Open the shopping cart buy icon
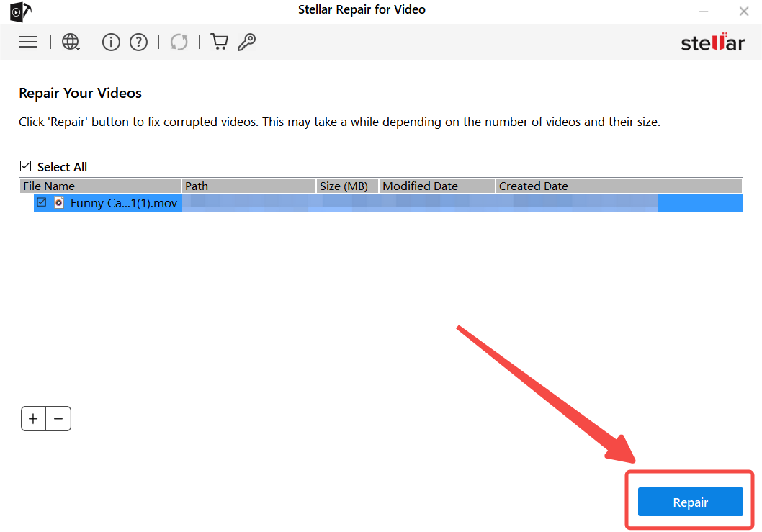Image resolution: width=762 pixels, height=532 pixels. pyautogui.click(x=219, y=42)
